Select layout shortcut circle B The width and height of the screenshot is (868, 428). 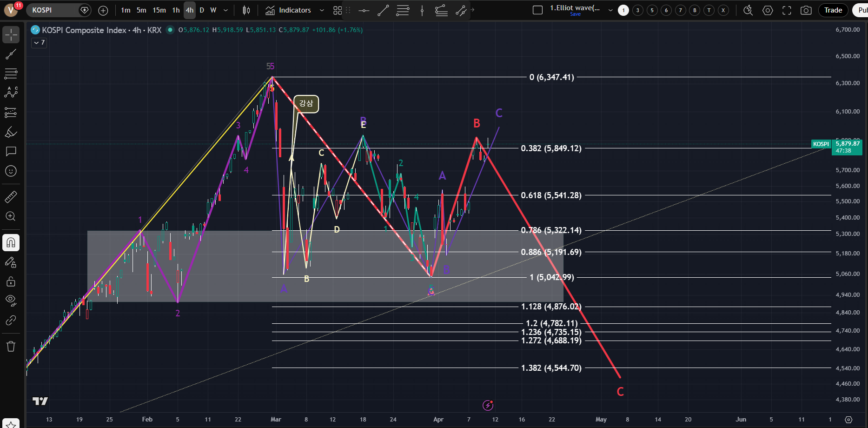(x=695, y=10)
